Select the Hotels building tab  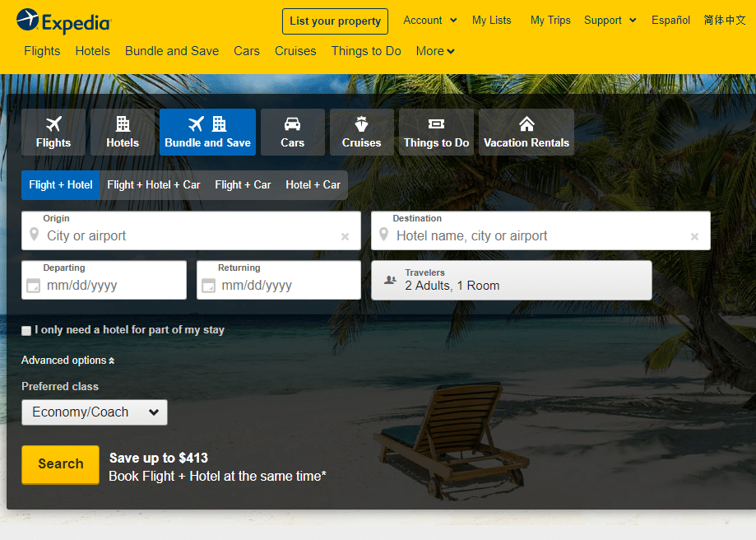click(123, 132)
